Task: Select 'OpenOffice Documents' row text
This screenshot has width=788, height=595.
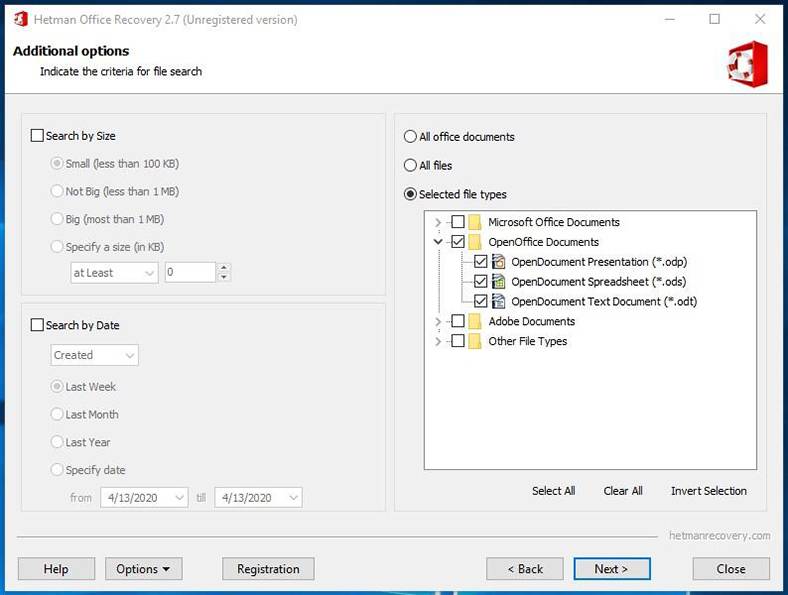Action: pyautogui.click(x=544, y=242)
